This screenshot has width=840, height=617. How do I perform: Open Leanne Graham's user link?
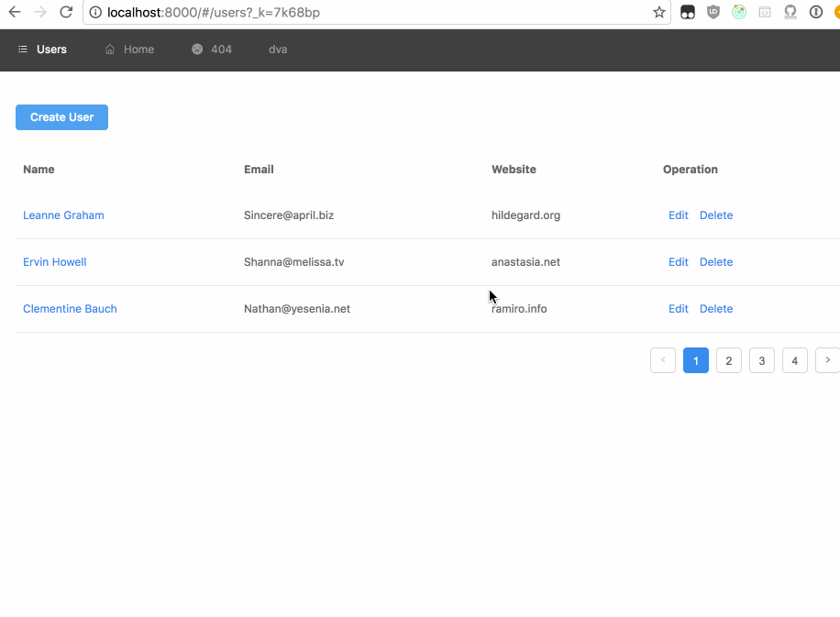click(63, 215)
